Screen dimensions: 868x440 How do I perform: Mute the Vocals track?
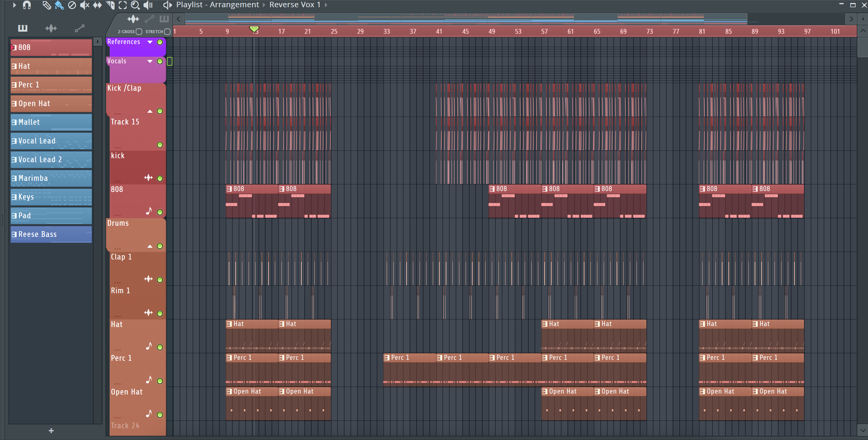[160, 61]
